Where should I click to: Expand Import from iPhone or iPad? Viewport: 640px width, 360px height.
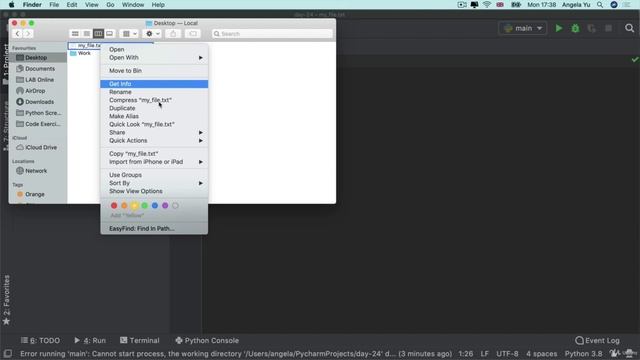[154, 162]
